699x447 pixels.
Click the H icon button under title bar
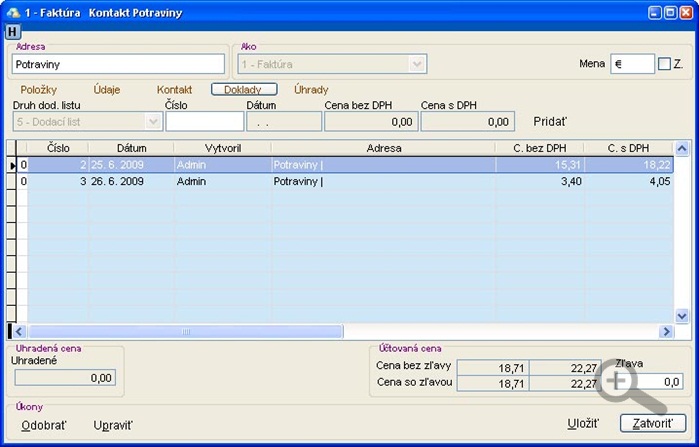[12, 32]
